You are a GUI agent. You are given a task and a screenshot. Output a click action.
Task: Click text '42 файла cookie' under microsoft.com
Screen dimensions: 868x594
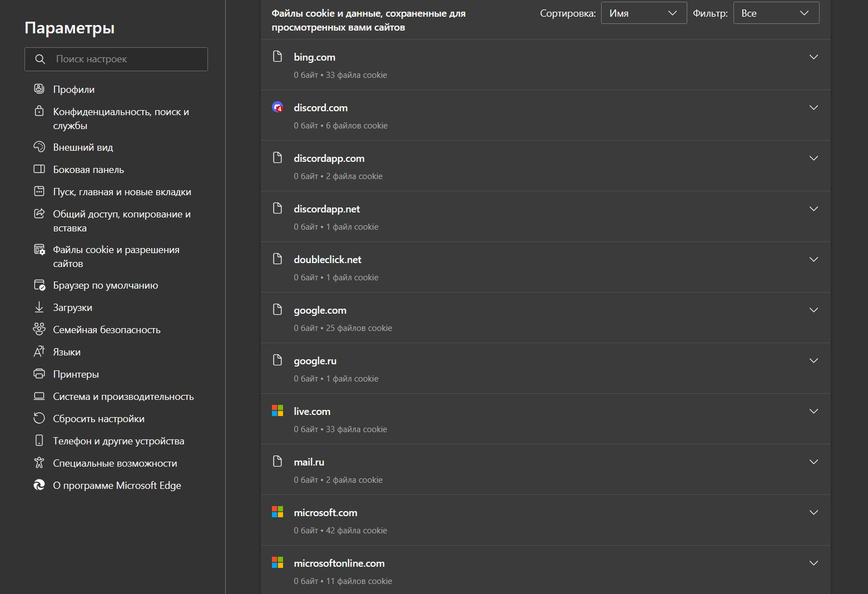pos(356,530)
